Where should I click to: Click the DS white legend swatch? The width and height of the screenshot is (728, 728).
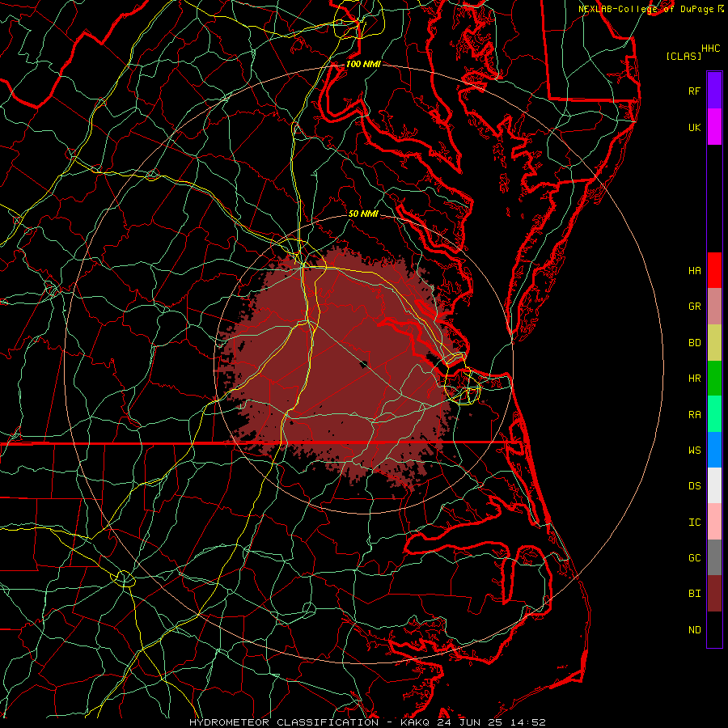714,485
